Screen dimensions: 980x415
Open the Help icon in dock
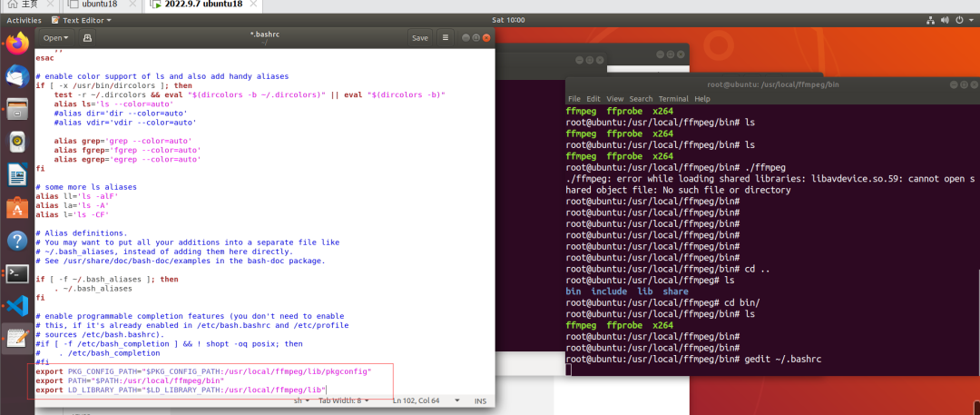pyautogui.click(x=16, y=241)
